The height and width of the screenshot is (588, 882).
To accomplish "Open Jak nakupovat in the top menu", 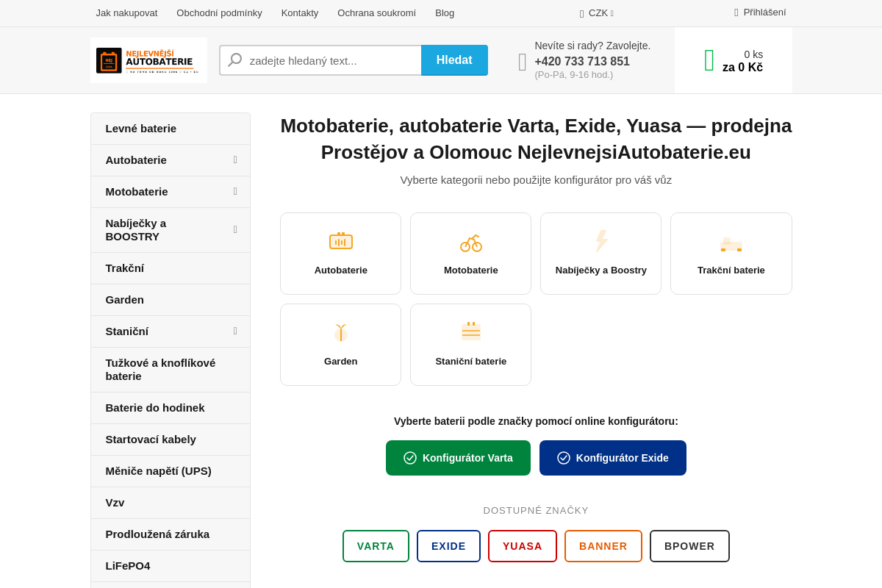I will (126, 12).
